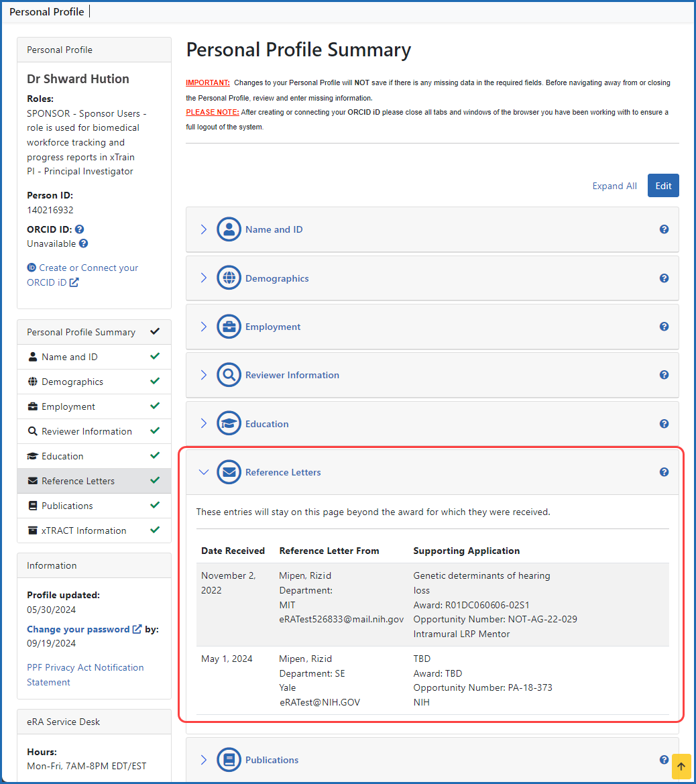
Task: Click help icon next to Unavailable
Action: 84,243
